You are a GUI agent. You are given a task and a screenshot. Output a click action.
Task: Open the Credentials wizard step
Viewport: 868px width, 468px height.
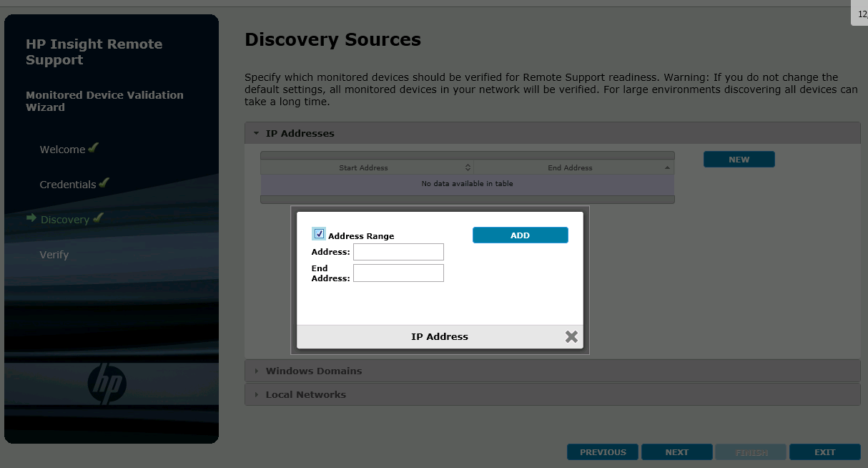tap(67, 185)
